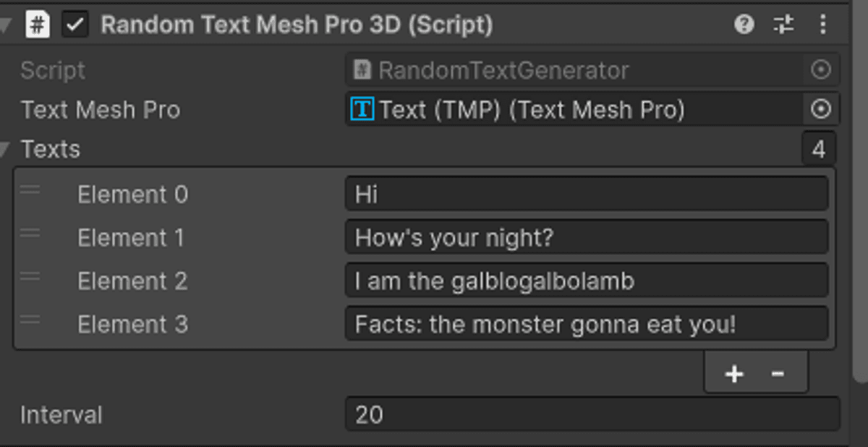Open the component presets sliders icon
868x447 pixels.
[783, 25]
